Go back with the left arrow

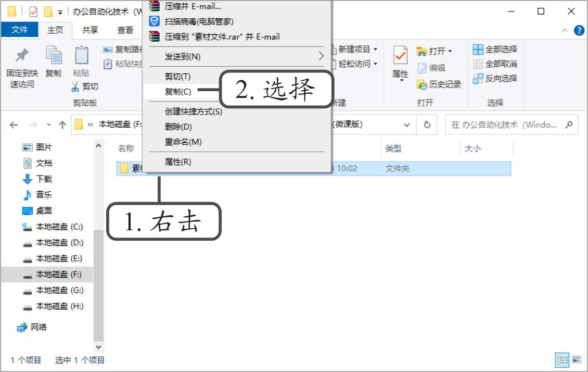tap(14, 125)
